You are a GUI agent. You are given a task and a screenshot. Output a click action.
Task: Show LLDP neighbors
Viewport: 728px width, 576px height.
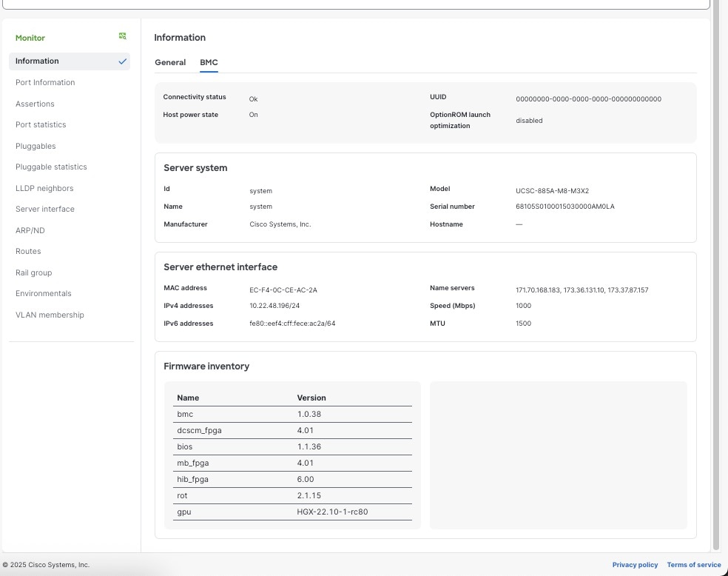click(44, 189)
